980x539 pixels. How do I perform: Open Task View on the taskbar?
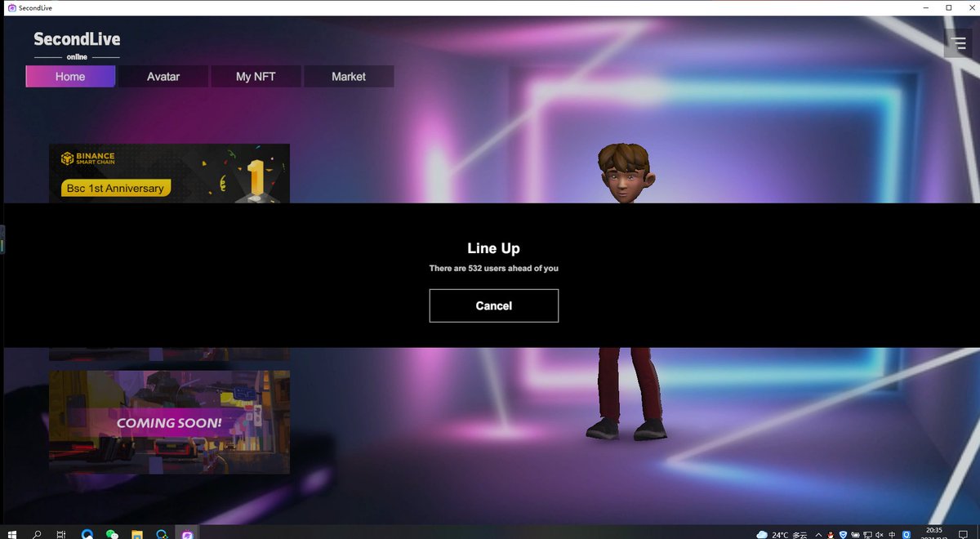point(61,535)
